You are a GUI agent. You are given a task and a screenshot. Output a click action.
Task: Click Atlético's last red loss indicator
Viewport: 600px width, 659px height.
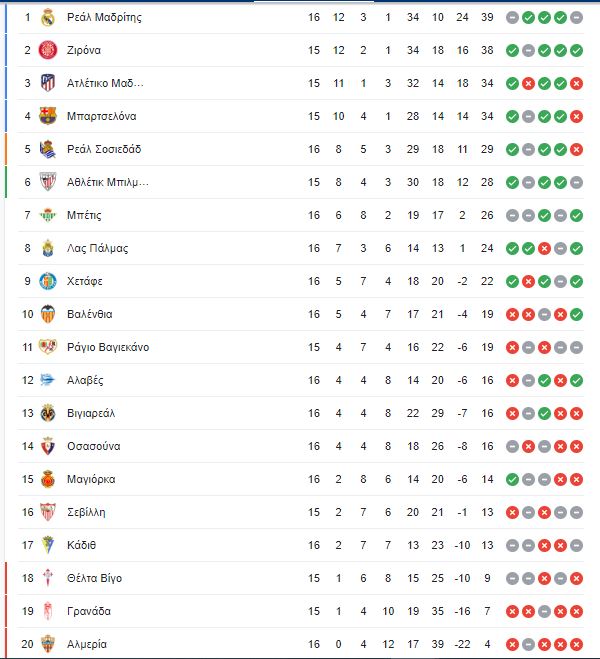coord(576,84)
